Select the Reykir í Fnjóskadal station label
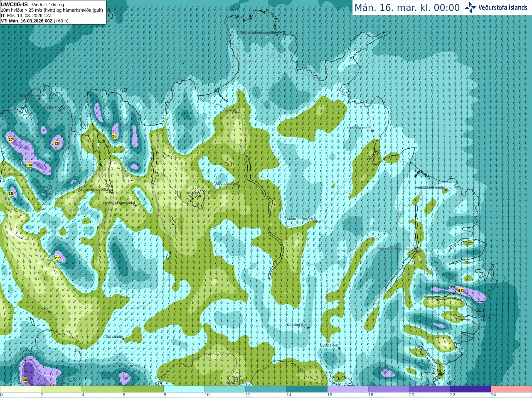The width and height of the screenshot is (532, 398). pos(119,203)
